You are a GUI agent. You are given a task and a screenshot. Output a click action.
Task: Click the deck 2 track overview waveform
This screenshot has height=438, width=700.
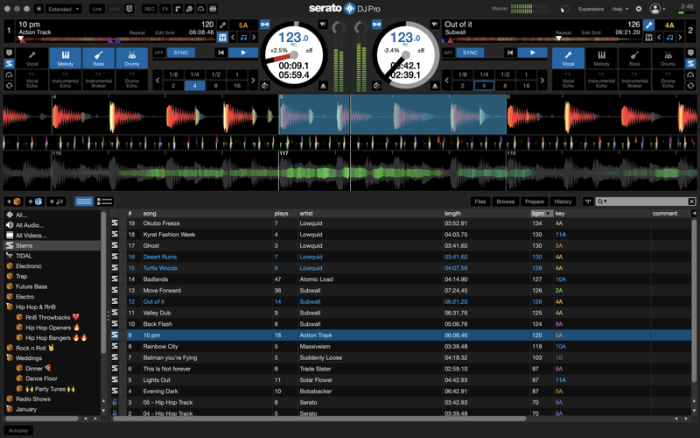tap(542, 40)
